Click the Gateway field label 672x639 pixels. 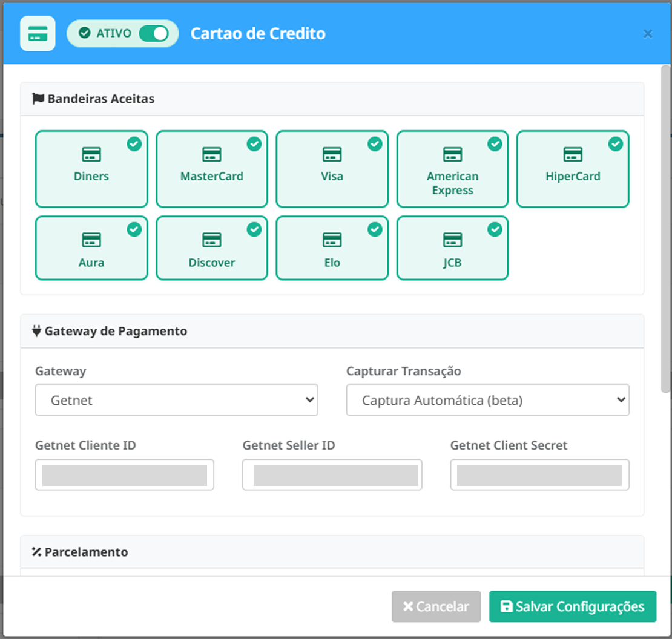tap(61, 372)
